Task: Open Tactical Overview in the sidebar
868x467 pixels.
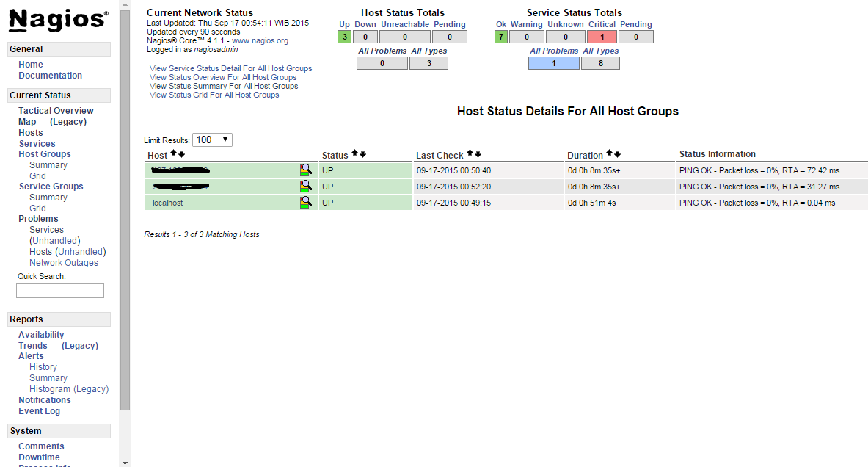Action: 56,111
